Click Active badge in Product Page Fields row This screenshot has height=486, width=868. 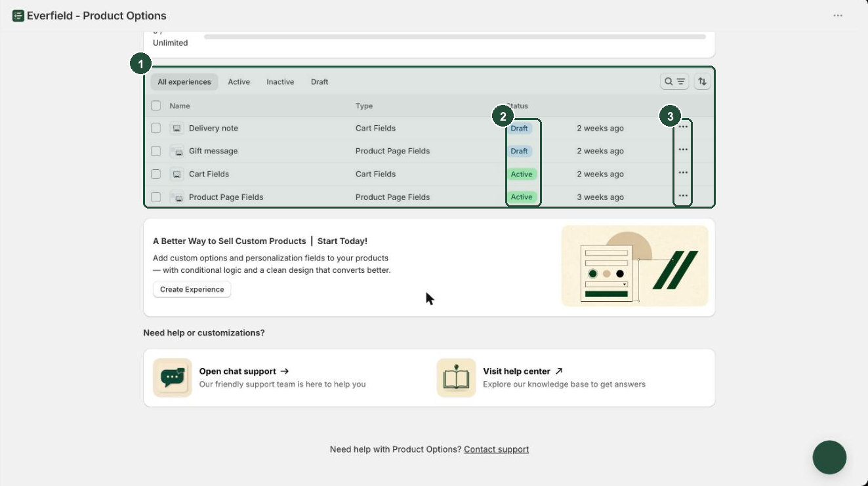coord(522,197)
